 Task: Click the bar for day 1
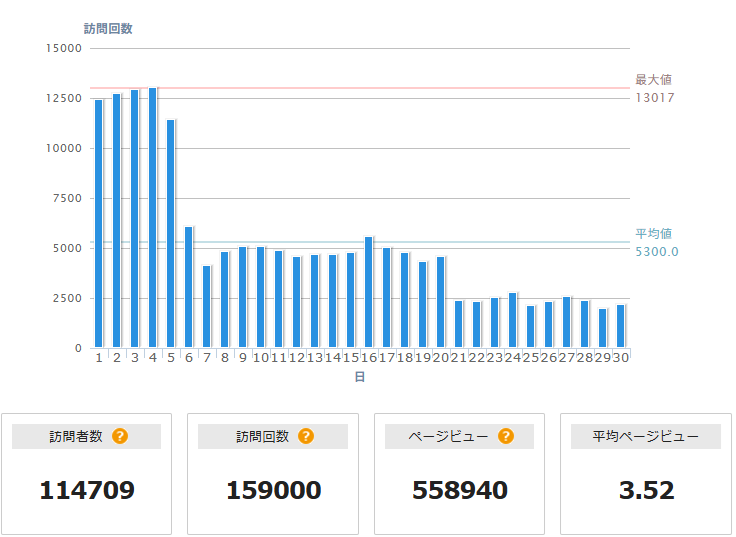click(98, 223)
